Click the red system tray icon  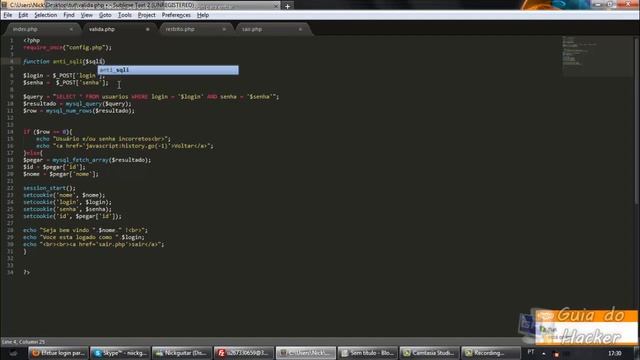pyautogui.click(x=556, y=354)
